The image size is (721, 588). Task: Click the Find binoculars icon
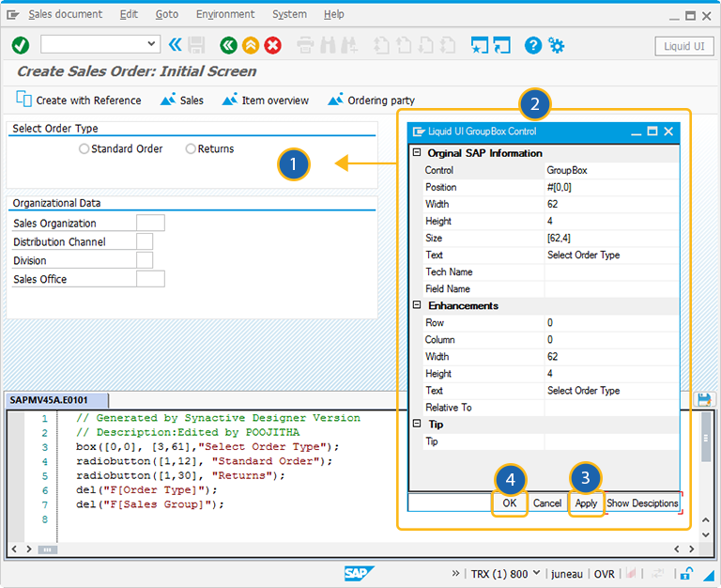[328, 45]
